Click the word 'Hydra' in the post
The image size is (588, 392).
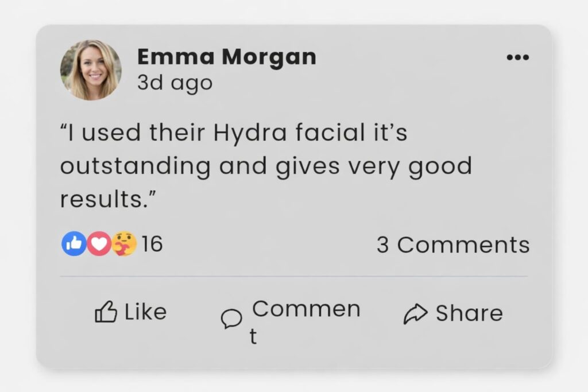[x=249, y=133]
